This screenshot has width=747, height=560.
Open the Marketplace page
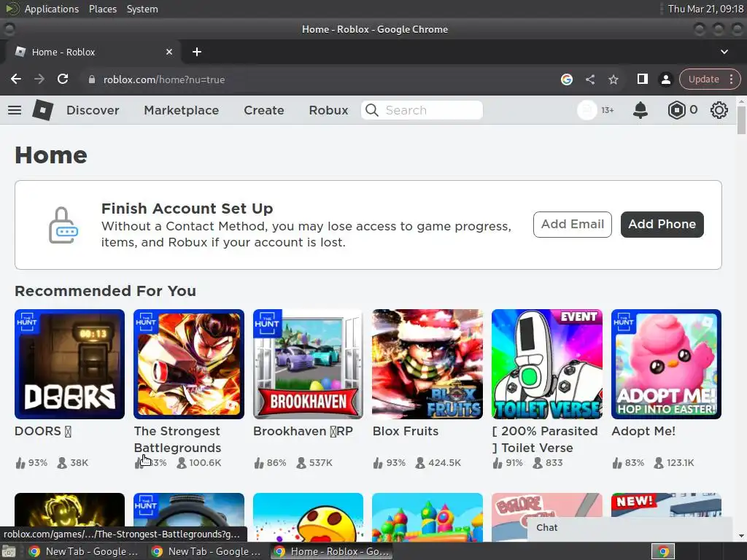pos(182,111)
